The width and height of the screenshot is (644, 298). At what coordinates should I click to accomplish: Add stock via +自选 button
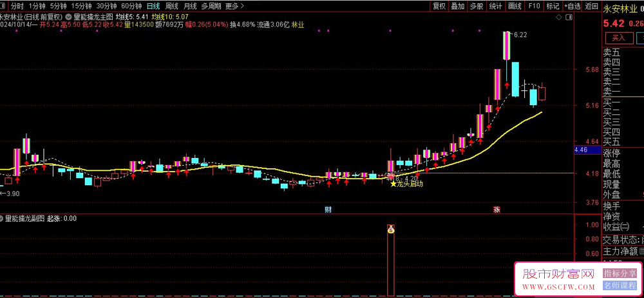[572, 6]
